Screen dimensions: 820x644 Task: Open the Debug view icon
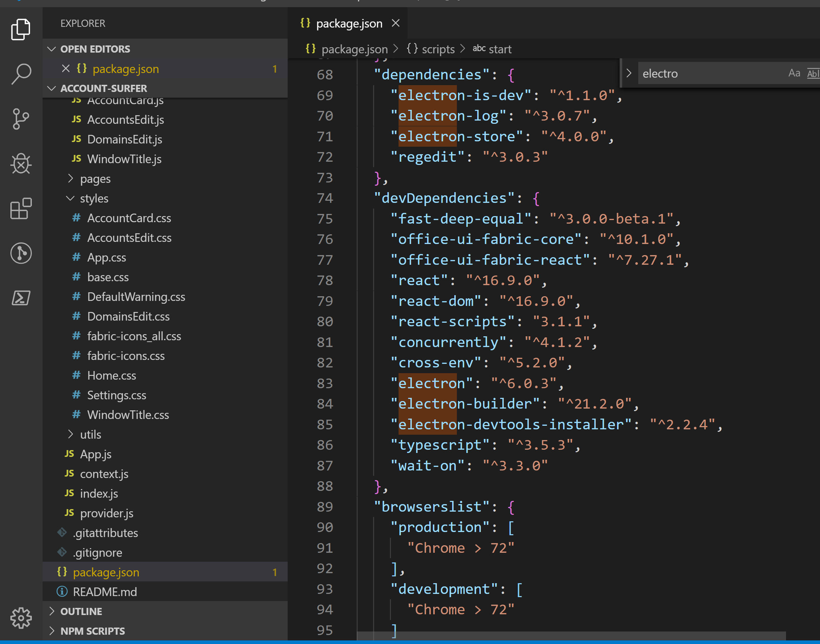point(21,164)
